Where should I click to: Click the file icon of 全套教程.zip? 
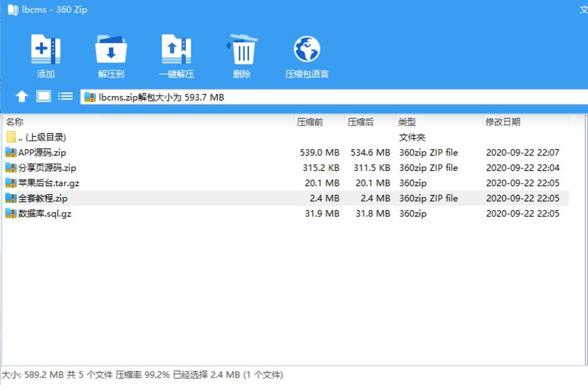tap(11, 198)
